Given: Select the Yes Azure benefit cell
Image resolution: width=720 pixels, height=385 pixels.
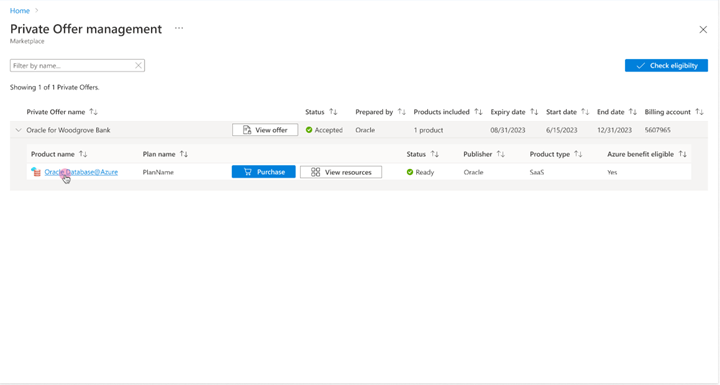Looking at the screenshot, I should 612,172.
